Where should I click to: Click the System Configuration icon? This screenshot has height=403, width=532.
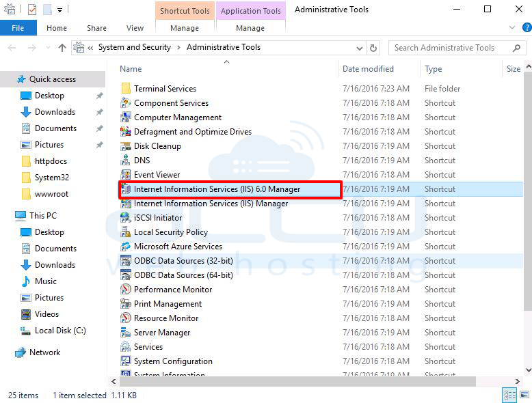[126, 361]
